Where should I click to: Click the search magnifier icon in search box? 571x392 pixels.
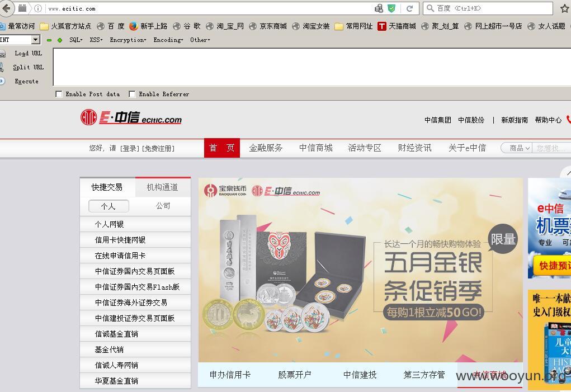[x=430, y=8]
